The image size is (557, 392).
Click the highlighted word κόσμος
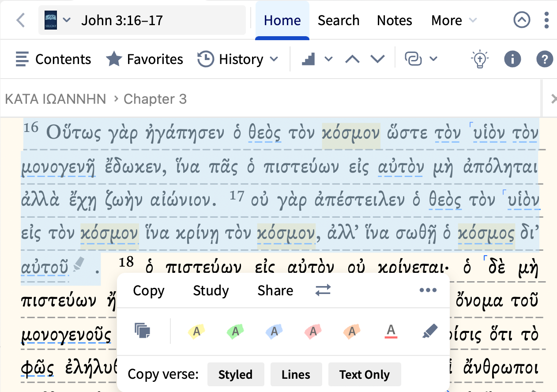pos(486,234)
